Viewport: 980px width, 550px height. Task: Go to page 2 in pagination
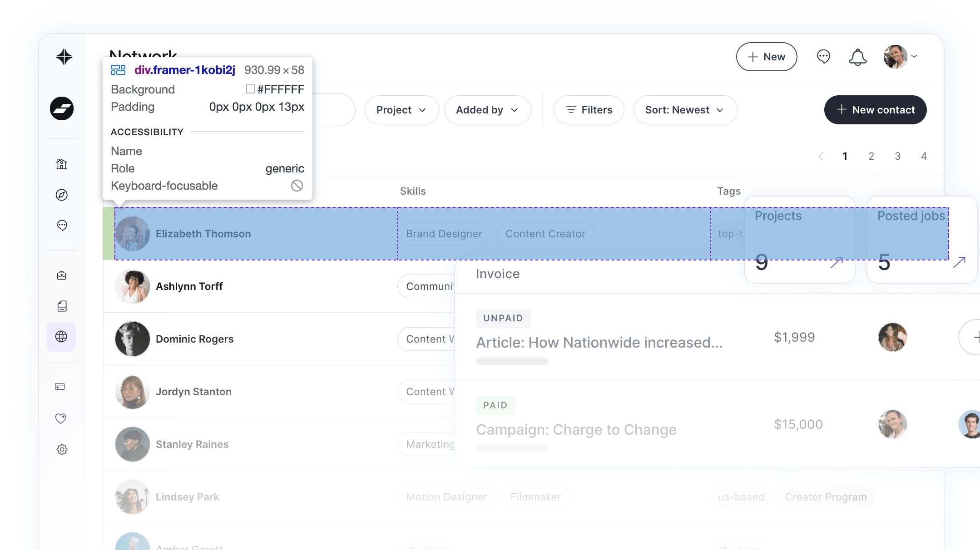871,156
